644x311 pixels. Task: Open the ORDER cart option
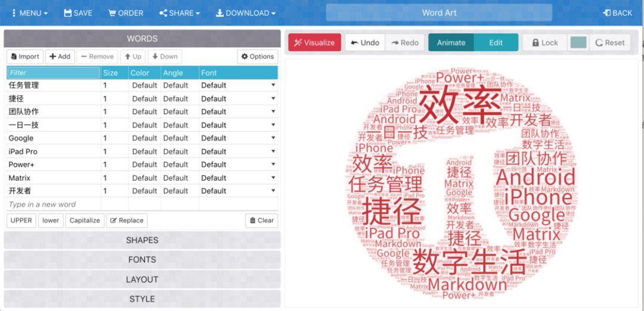[126, 13]
